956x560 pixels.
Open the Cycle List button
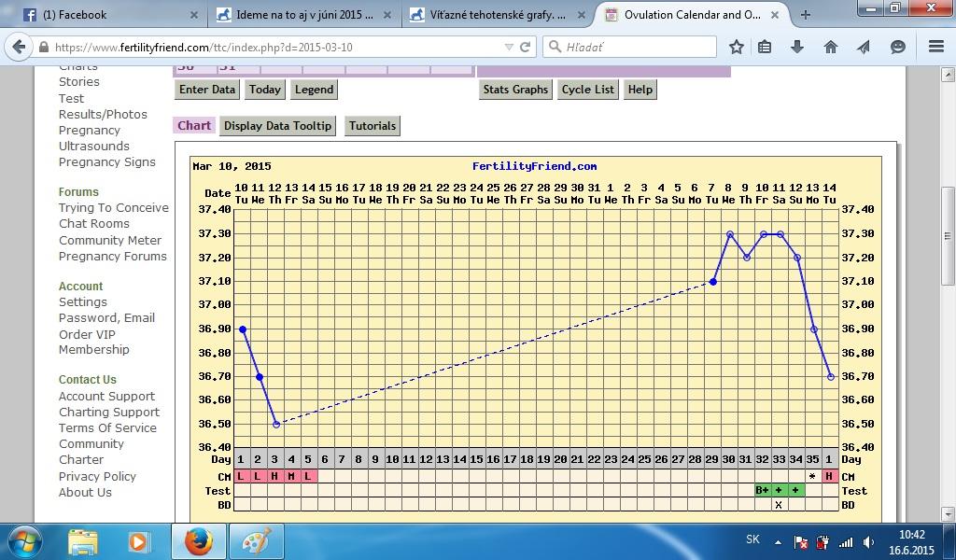pos(588,90)
